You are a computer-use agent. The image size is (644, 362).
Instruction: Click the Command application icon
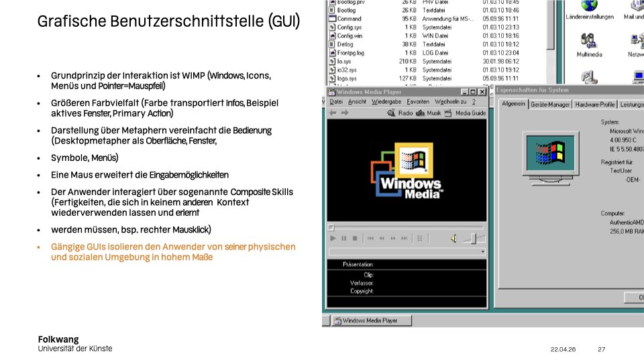[x=332, y=19]
